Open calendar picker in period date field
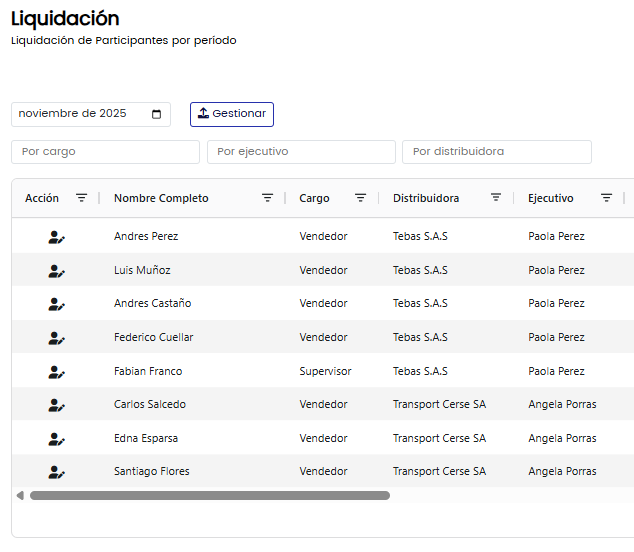 coord(157,114)
